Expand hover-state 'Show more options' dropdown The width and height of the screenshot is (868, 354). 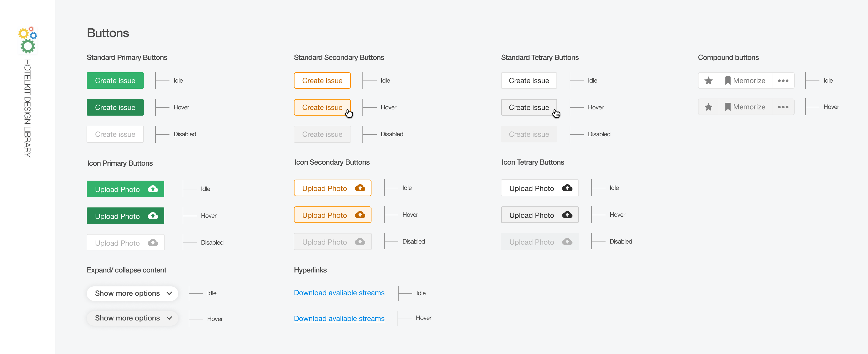point(169,318)
